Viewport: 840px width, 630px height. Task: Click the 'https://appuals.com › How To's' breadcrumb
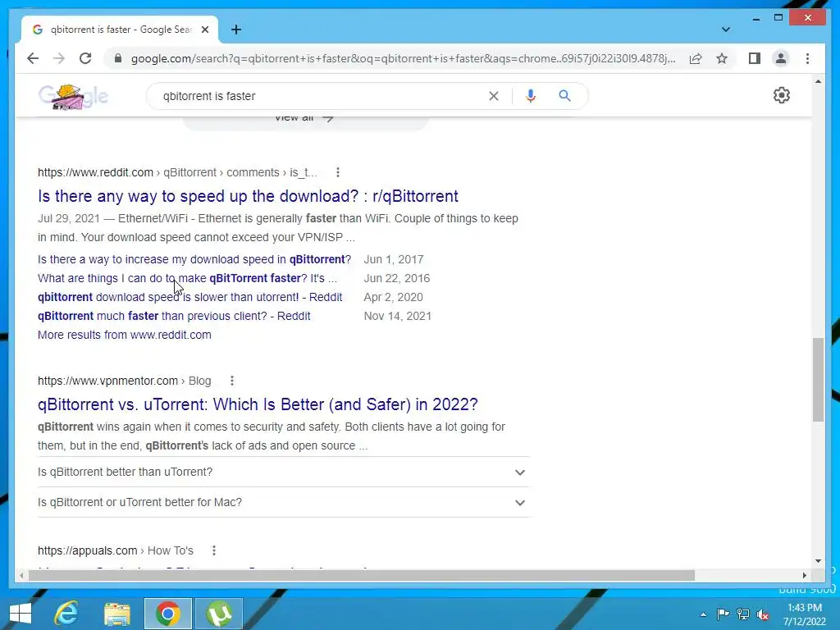[115, 550]
